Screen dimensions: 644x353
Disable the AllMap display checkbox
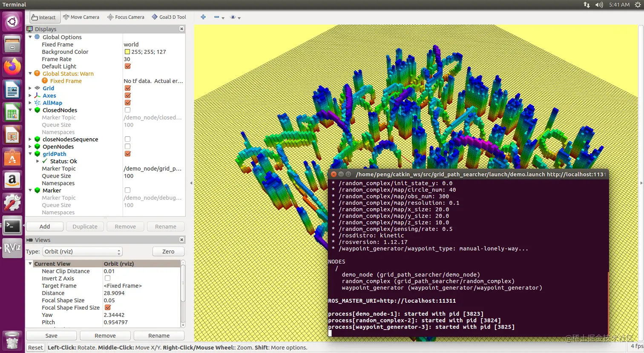point(127,103)
